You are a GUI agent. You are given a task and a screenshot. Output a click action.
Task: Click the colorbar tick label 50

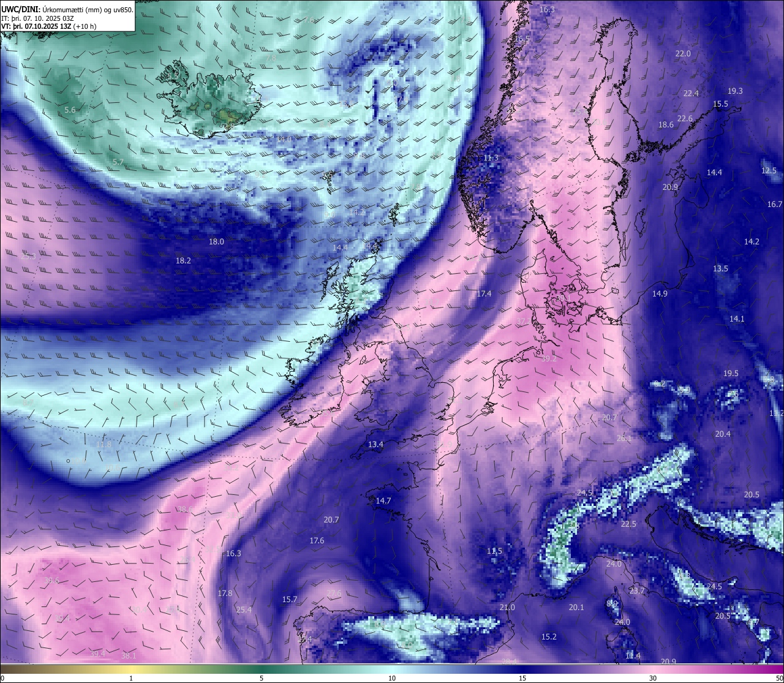[778, 678]
